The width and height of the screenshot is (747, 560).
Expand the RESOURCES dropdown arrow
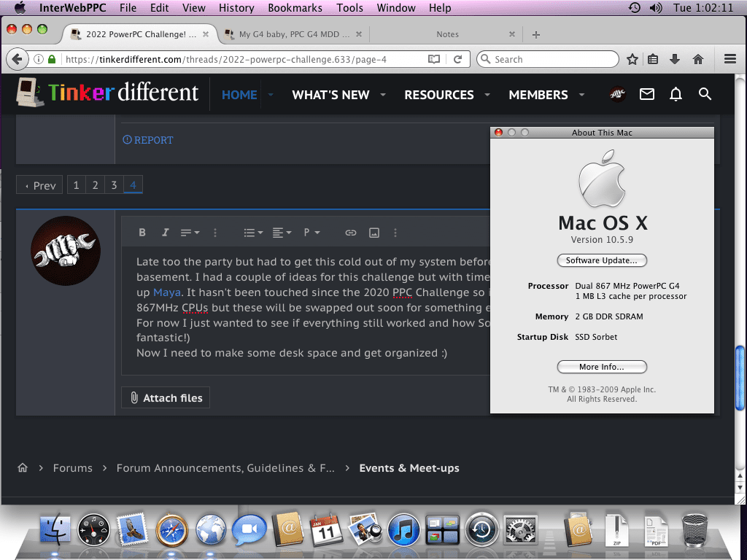click(x=487, y=95)
